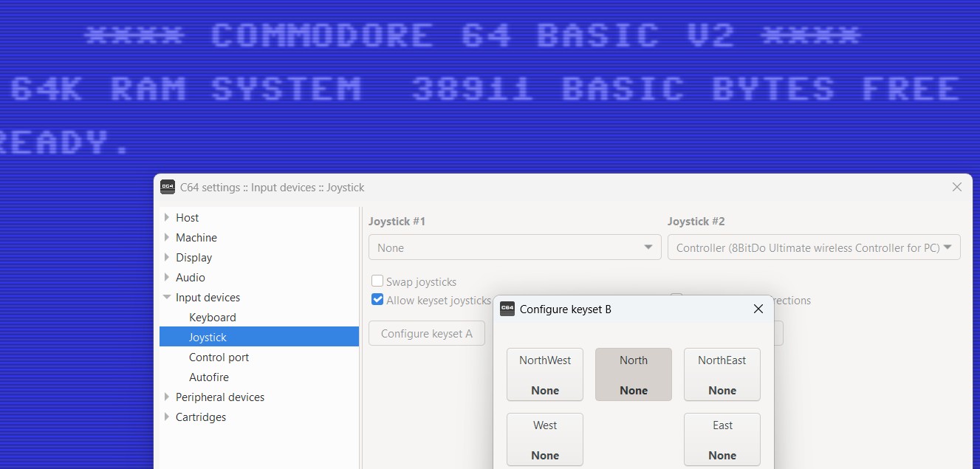Select the Autofire settings entry
Viewport: 980px width, 469px height.
point(209,377)
